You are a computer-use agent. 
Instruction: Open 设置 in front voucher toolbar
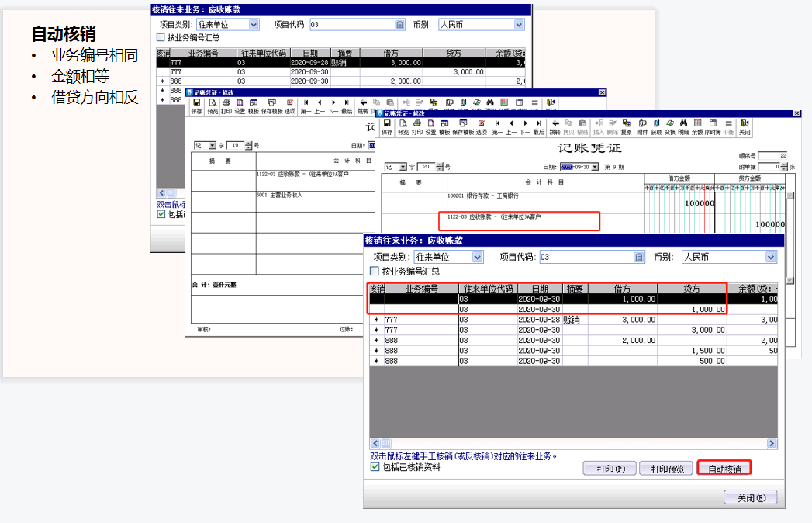(430, 127)
